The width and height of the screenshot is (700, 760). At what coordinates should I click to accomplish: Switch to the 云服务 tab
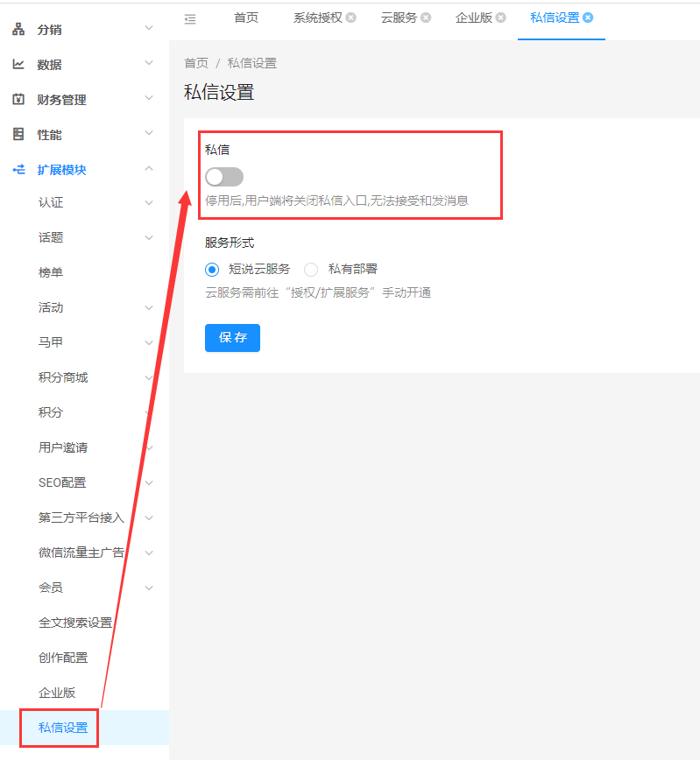[399, 18]
